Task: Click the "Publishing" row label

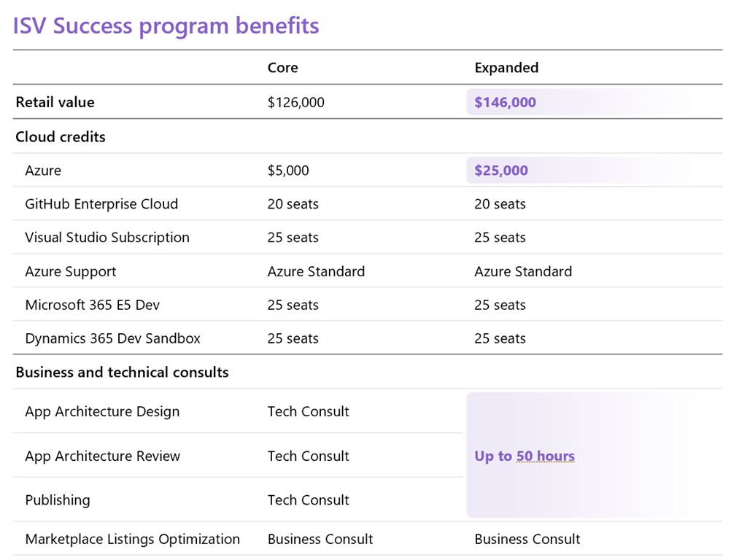Action: tap(58, 500)
